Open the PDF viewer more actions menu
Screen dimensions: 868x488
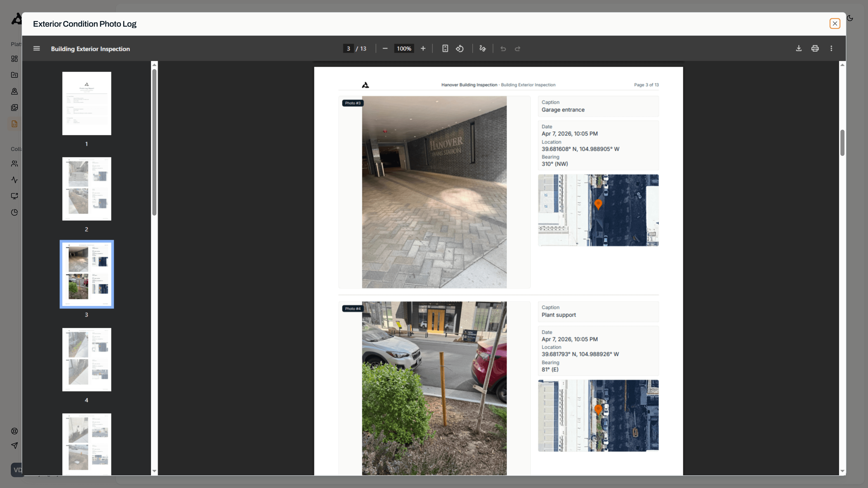831,49
